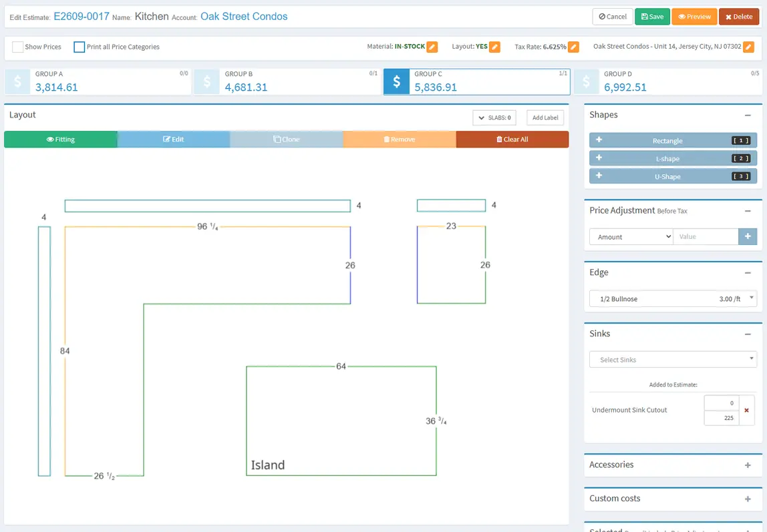767x532 pixels.
Task: Click the 84 L-shape dimension label
Action: (65, 350)
